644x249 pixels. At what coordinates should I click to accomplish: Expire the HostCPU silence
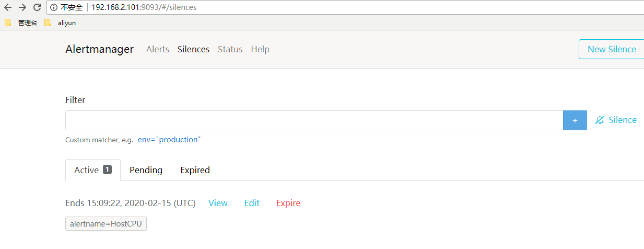pos(288,203)
